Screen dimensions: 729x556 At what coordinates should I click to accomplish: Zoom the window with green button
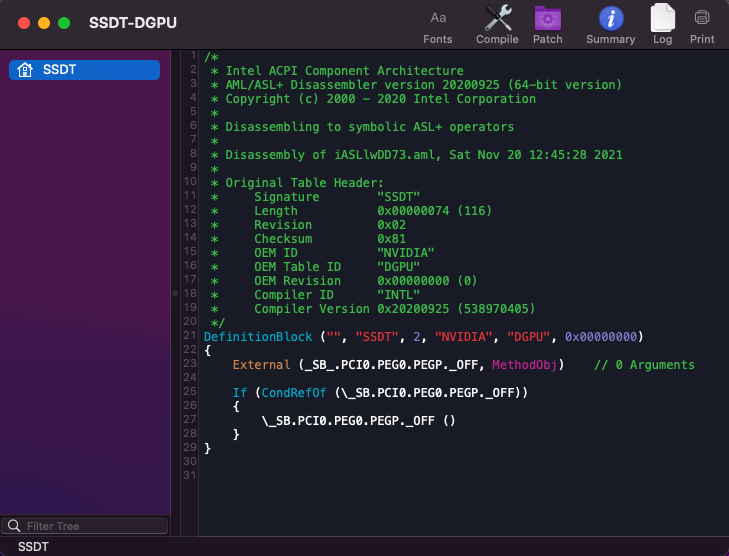(x=64, y=22)
